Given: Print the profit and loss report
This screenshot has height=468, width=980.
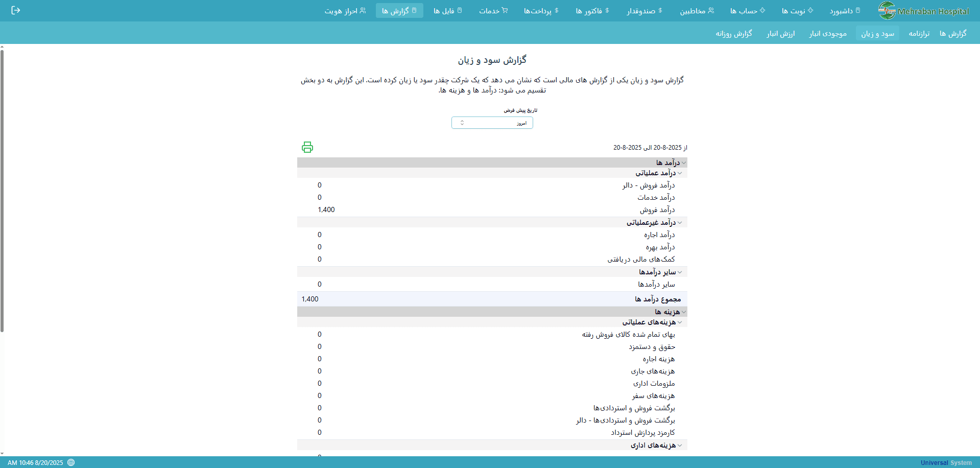Looking at the screenshot, I should 307,147.
